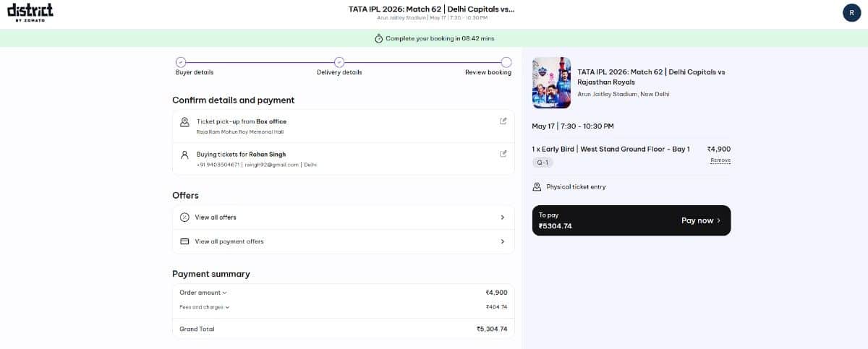
Task: Click the payment offers card icon
Action: [184, 241]
